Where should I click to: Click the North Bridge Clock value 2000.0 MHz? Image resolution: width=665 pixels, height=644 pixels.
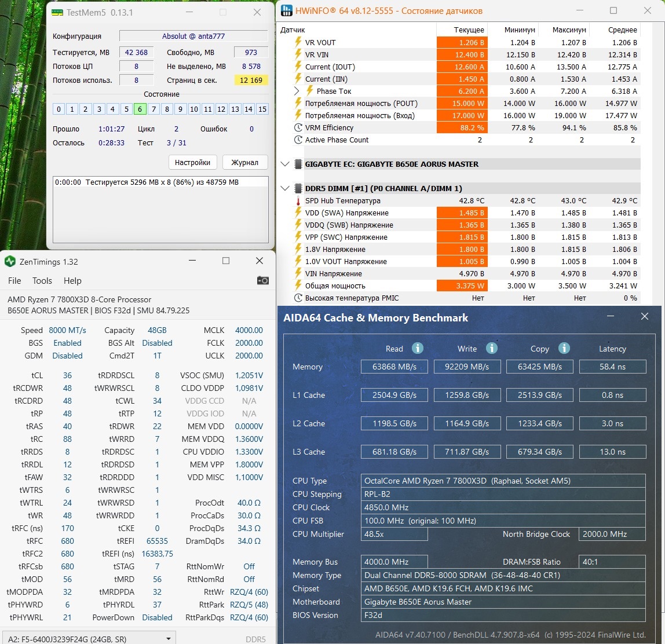[612, 534]
